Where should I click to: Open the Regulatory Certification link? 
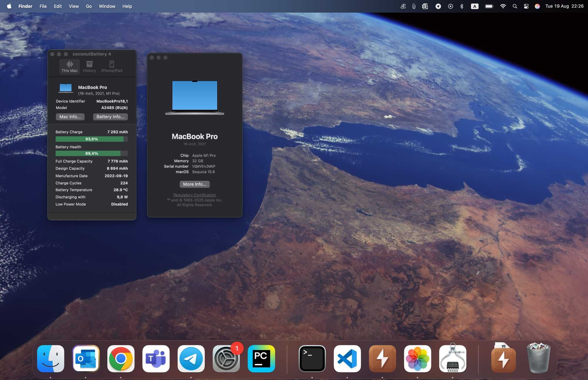[x=195, y=195]
